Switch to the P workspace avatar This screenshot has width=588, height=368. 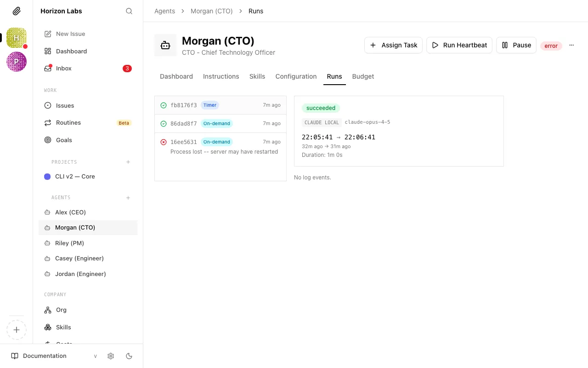[x=17, y=62]
